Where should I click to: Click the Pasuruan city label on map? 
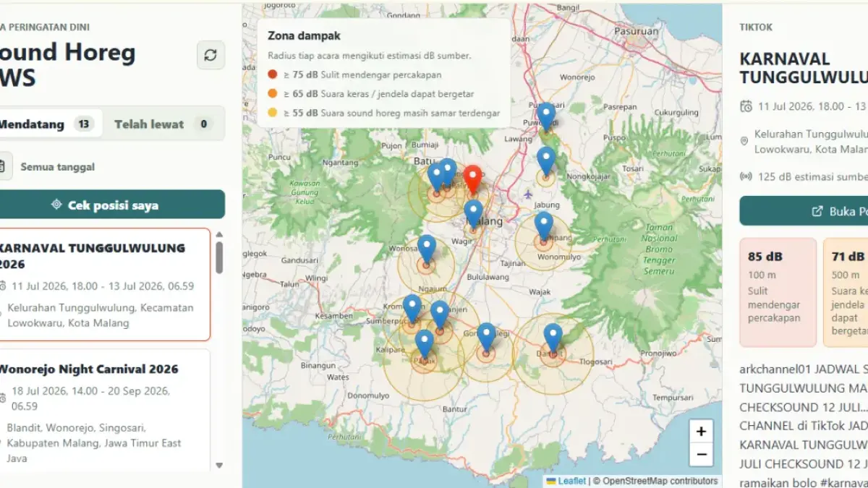[x=637, y=31]
